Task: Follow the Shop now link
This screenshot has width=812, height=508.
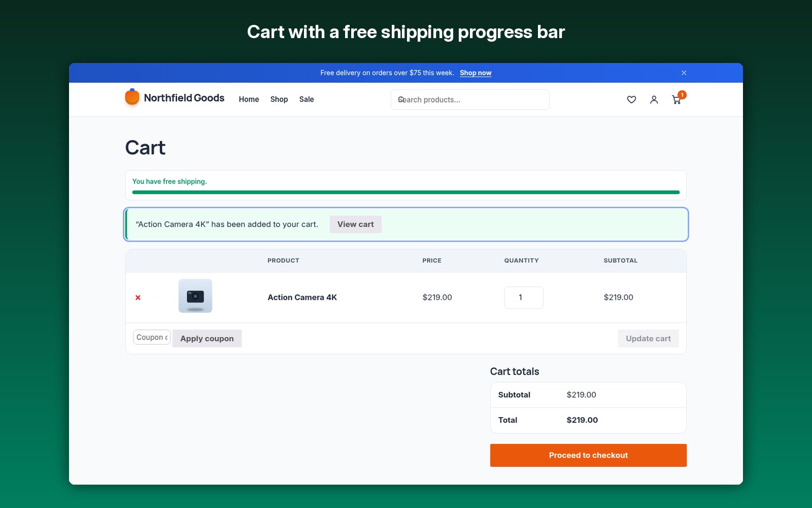Action: (x=476, y=73)
